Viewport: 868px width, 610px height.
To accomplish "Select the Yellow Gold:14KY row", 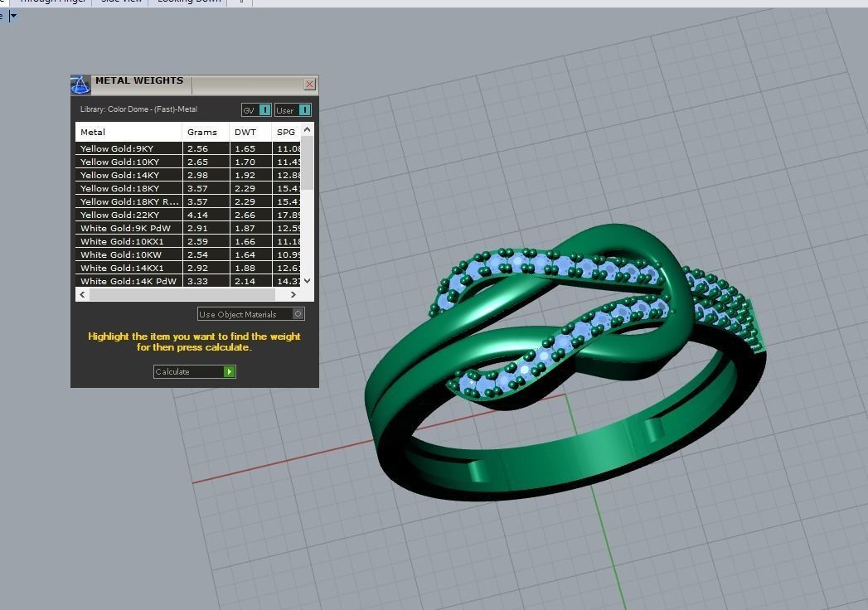I will pyautogui.click(x=187, y=175).
